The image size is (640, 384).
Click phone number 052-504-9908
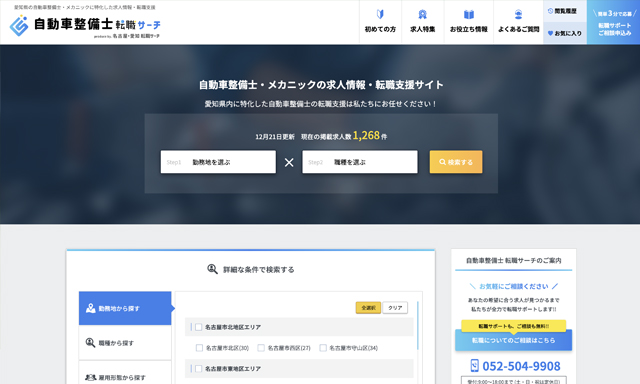521,366
